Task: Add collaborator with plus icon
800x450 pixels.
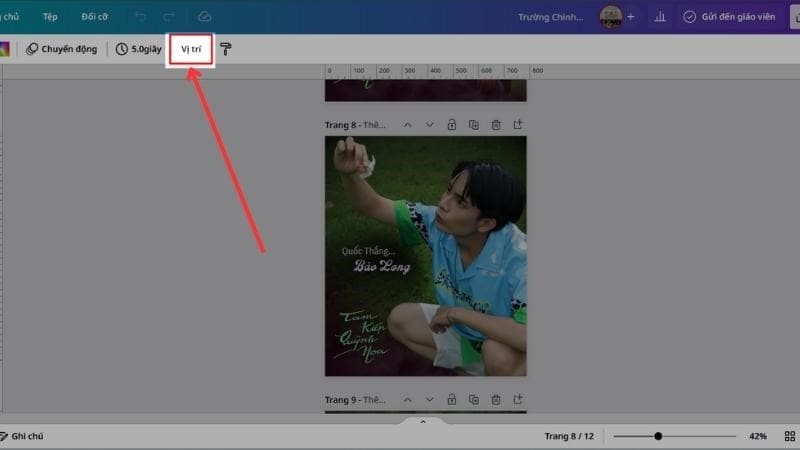Action: pyautogui.click(x=631, y=17)
